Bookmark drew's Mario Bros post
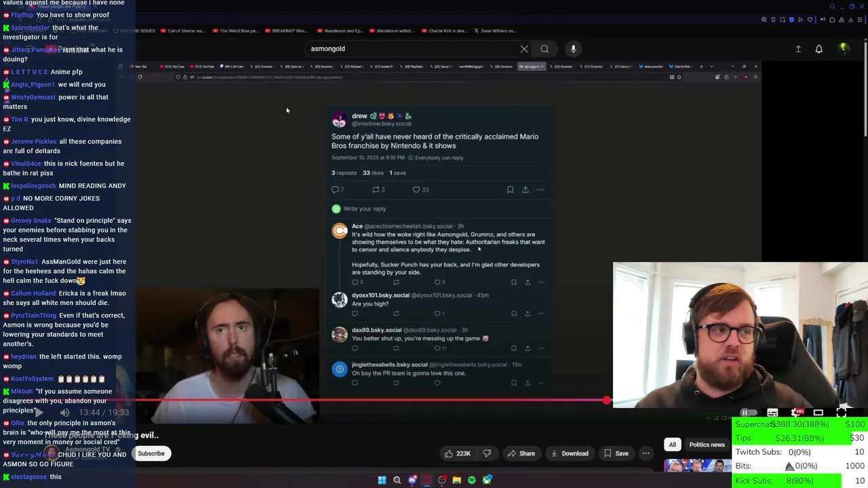Screen dimensions: 868x488 click(x=510, y=190)
